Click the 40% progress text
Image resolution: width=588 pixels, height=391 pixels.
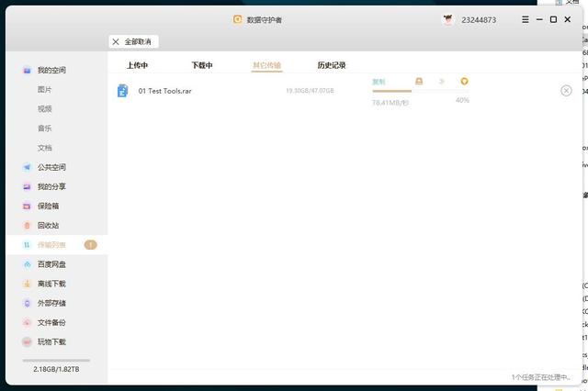(462, 100)
